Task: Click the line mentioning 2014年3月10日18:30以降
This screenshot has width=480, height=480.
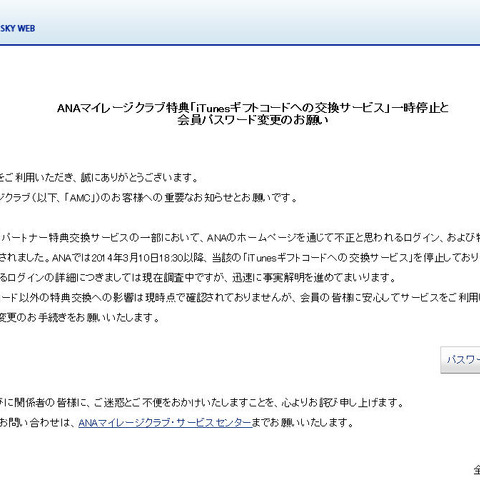Action: (240, 257)
